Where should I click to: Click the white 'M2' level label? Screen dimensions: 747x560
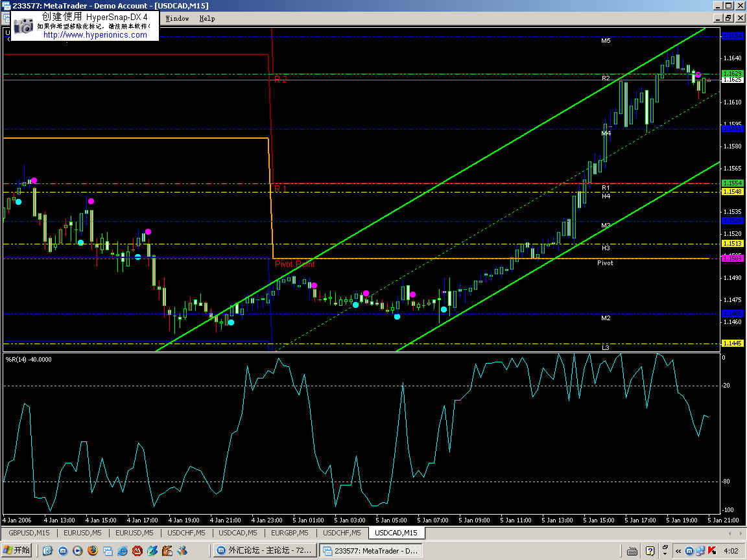[x=606, y=318]
